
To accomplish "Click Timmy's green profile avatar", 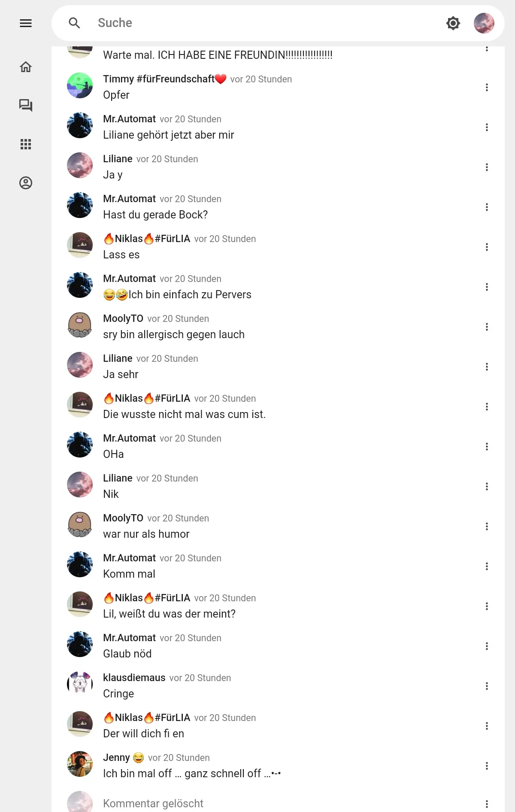I will point(80,85).
